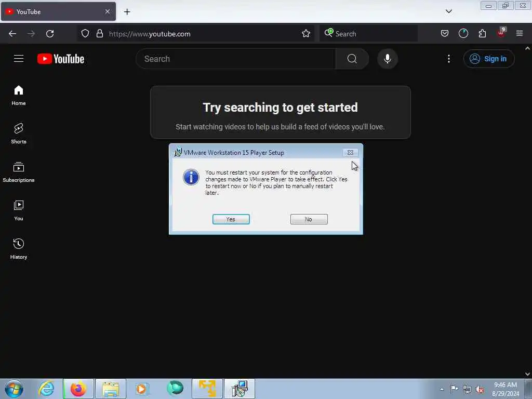Click the 'Try searching to get started' heading
The width and height of the screenshot is (532, 399).
tap(280, 107)
